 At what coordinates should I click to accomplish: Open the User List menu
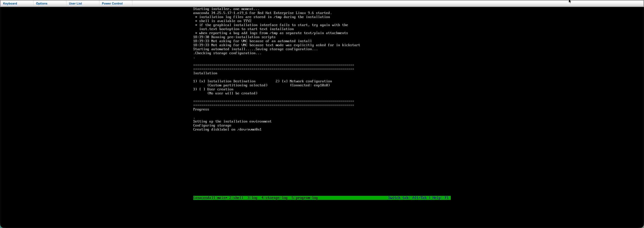tap(75, 4)
